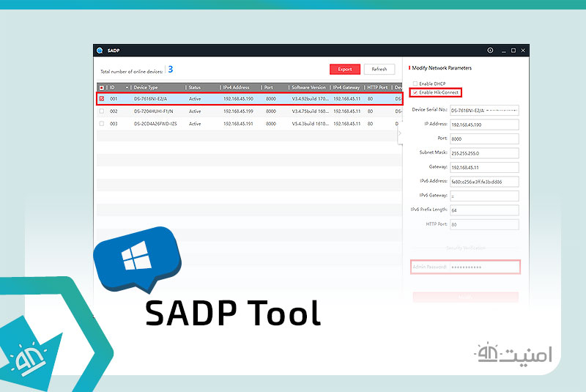Click the Subnet Mask input field
Screen dimensions: 586x392
coord(484,153)
